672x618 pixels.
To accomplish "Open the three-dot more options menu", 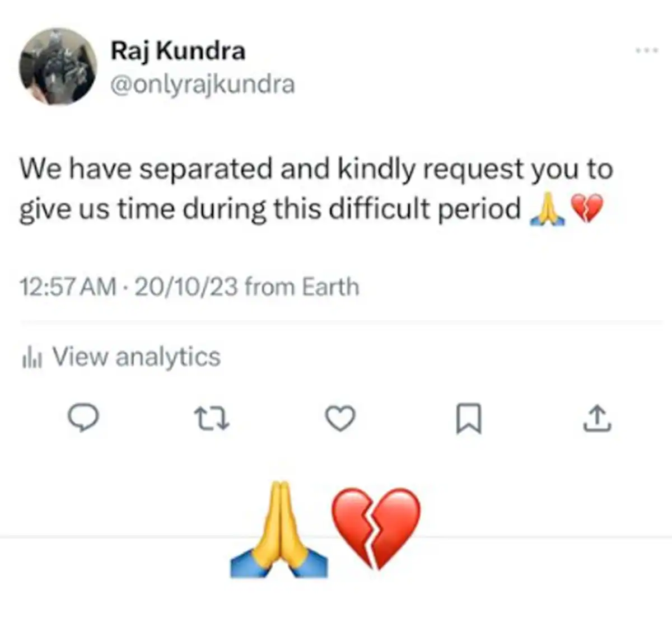I will pos(647,51).
